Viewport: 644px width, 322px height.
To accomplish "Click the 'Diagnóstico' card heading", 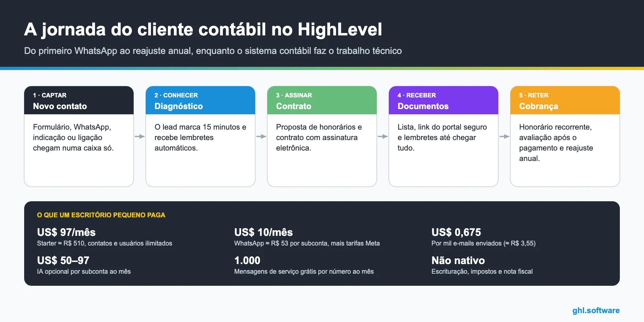I will (179, 106).
